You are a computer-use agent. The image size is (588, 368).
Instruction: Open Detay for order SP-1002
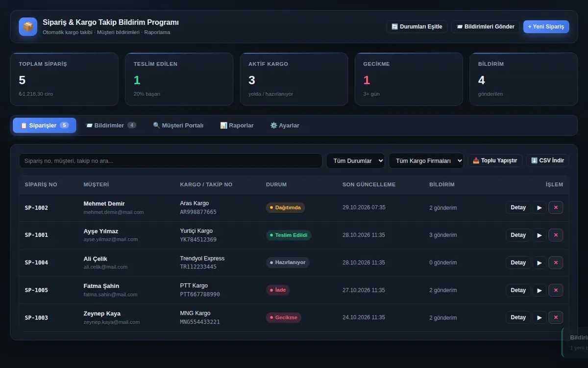click(x=518, y=208)
